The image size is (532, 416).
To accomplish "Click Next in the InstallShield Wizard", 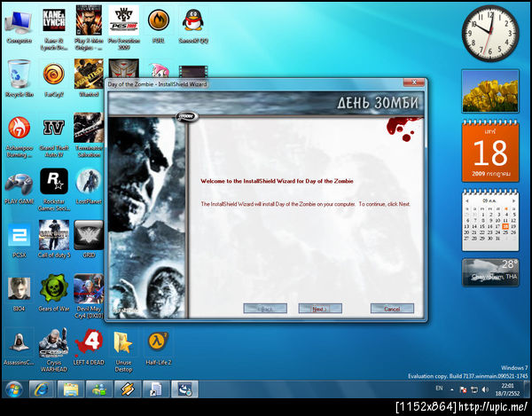I will (x=320, y=309).
